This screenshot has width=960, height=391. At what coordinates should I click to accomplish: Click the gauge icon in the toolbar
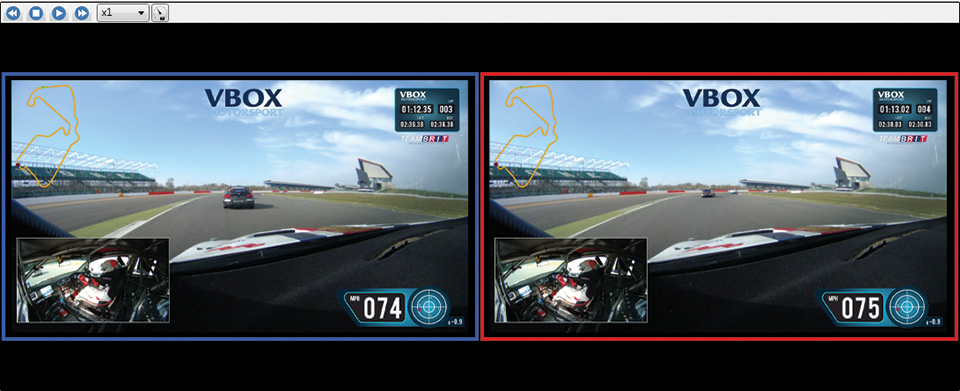click(x=160, y=13)
